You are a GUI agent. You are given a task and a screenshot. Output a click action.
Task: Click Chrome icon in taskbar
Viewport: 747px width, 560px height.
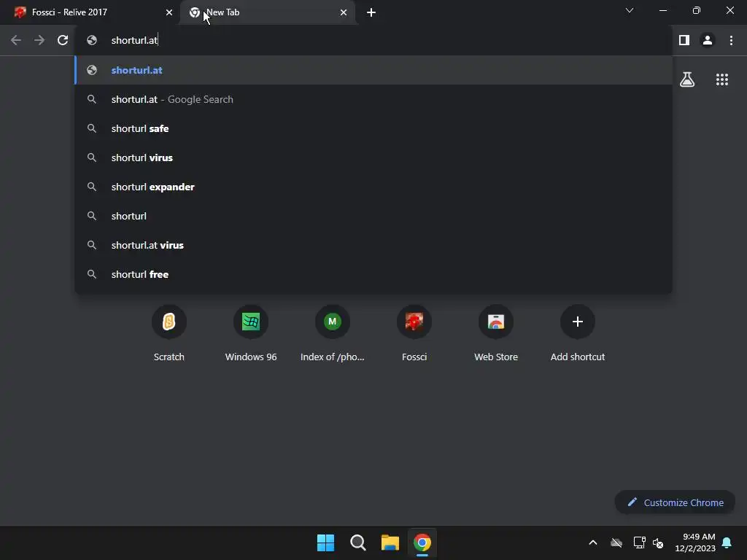pos(422,542)
